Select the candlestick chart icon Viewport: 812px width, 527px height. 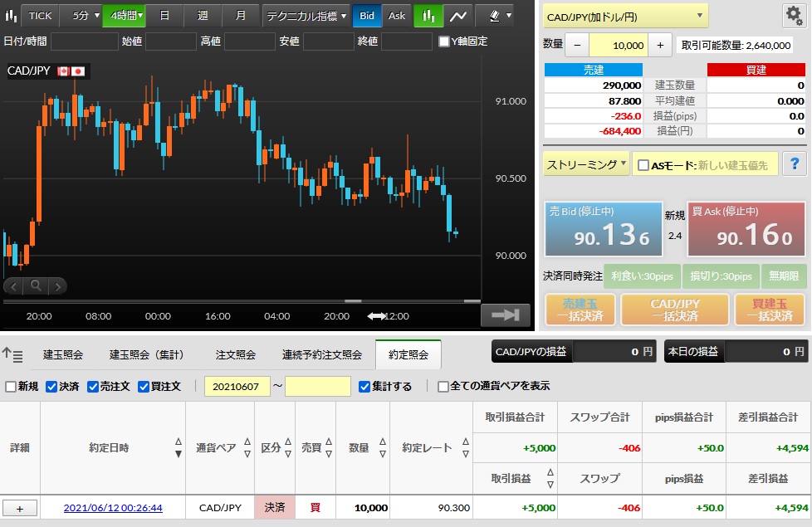[x=428, y=16]
